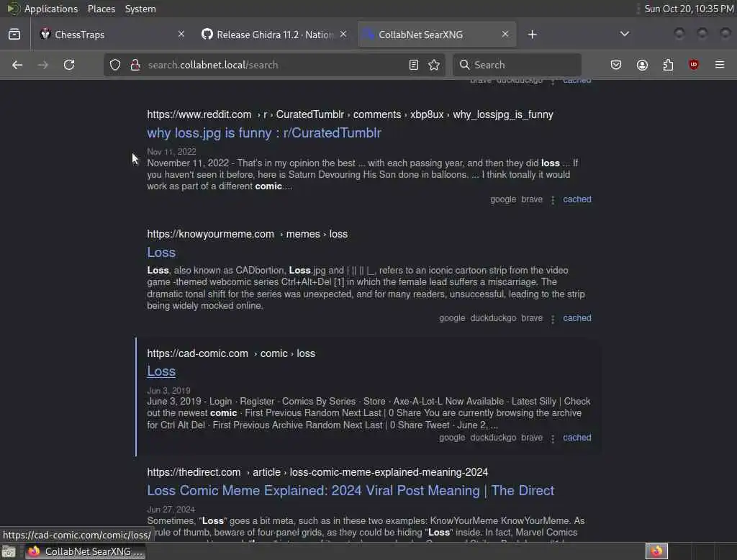Click the 'Nov 11, 2022' result date

(171, 152)
